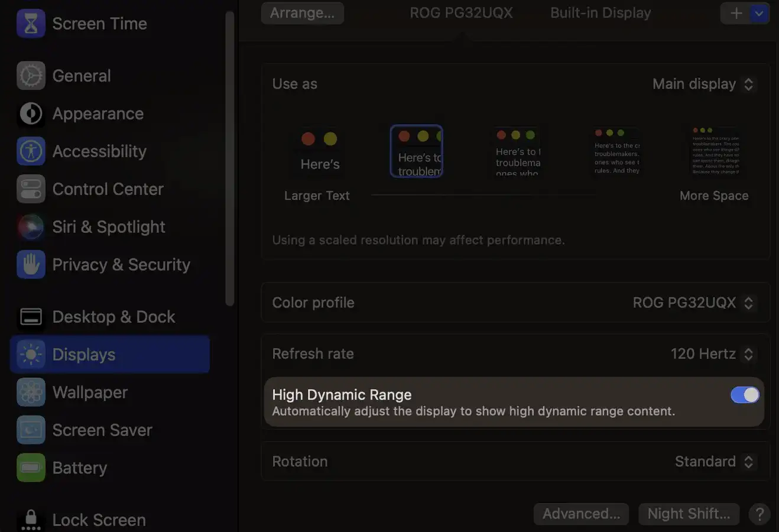Click the Arrange... button
This screenshot has width=779, height=532.
click(x=303, y=13)
